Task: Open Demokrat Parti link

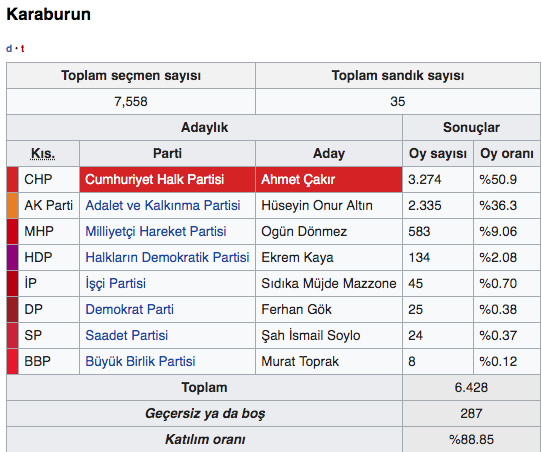Action: point(130,309)
